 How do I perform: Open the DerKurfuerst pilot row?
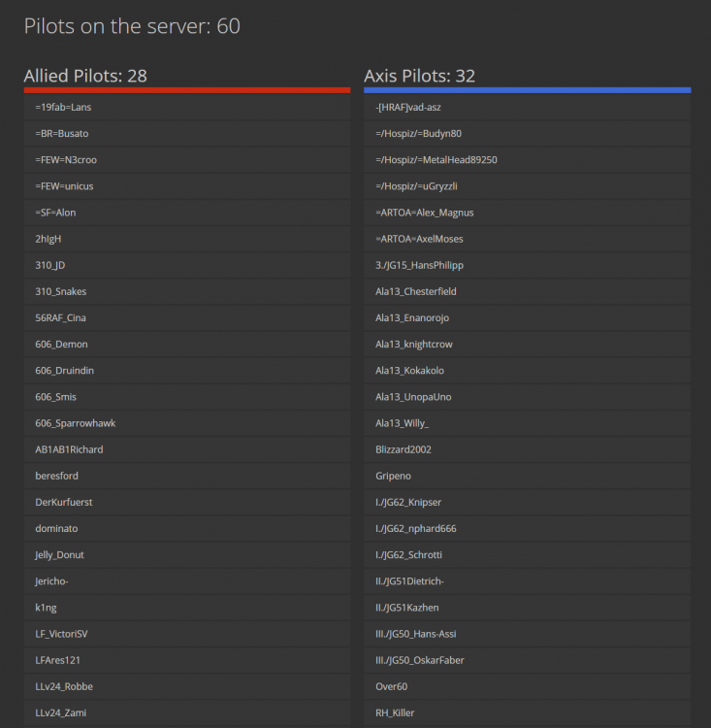click(x=64, y=502)
